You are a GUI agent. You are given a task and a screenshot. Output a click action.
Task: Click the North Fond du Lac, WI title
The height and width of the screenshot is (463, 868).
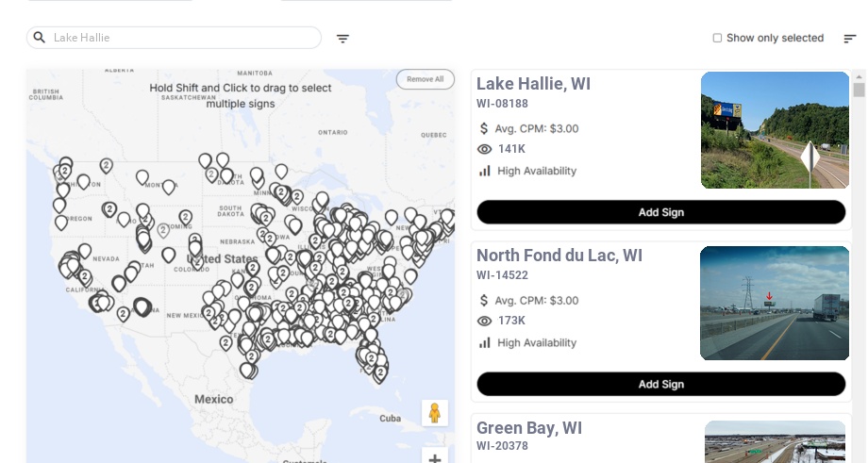(559, 256)
